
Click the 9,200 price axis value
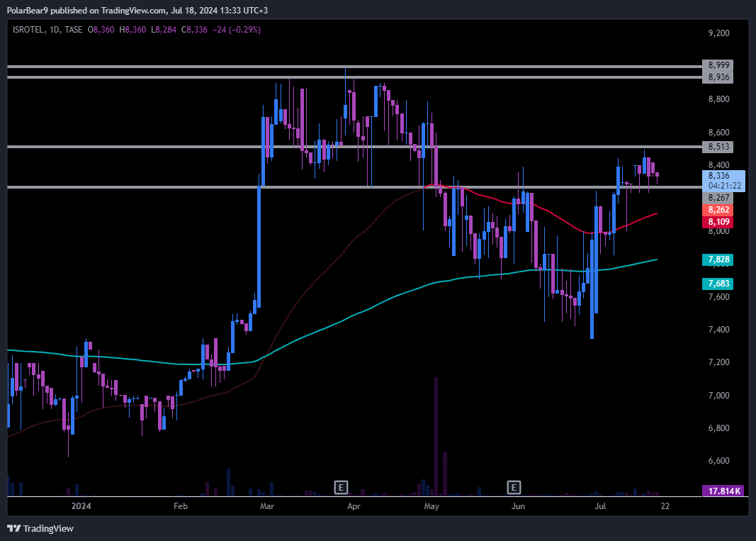pos(718,33)
